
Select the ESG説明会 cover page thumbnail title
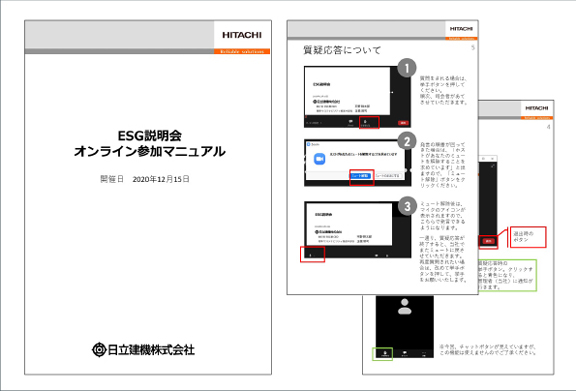pyautogui.click(x=150, y=143)
